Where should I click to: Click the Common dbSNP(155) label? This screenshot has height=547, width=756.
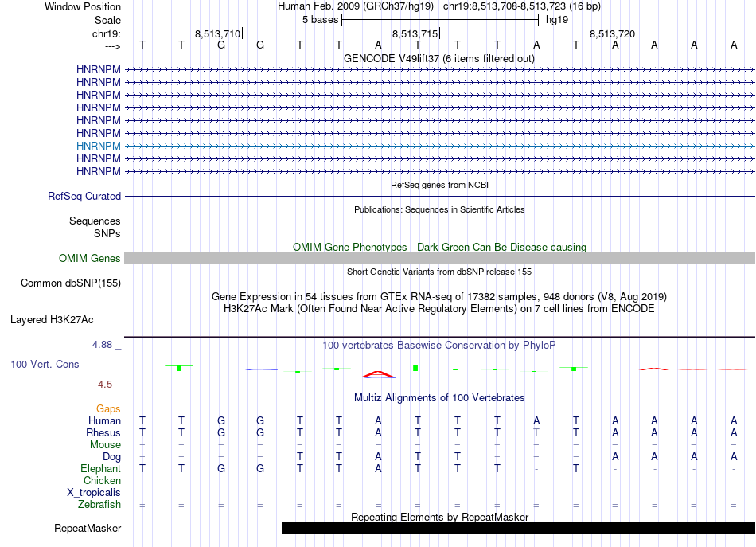70,283
